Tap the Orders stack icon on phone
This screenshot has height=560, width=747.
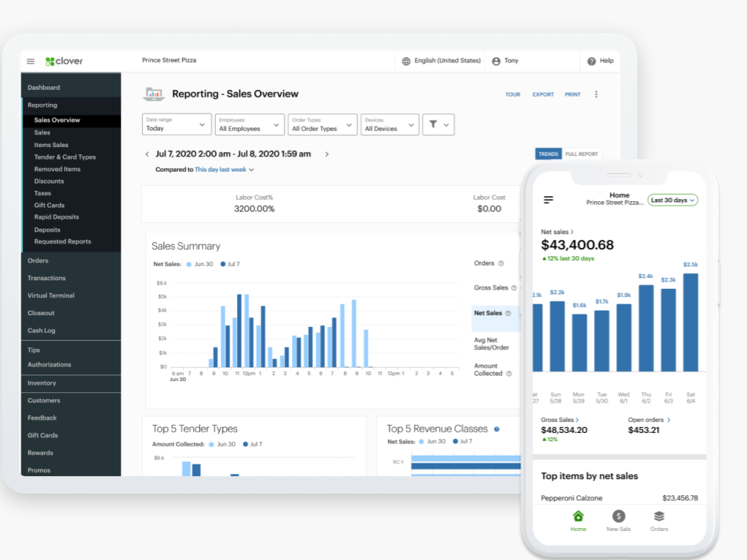(x=659, y=517)
